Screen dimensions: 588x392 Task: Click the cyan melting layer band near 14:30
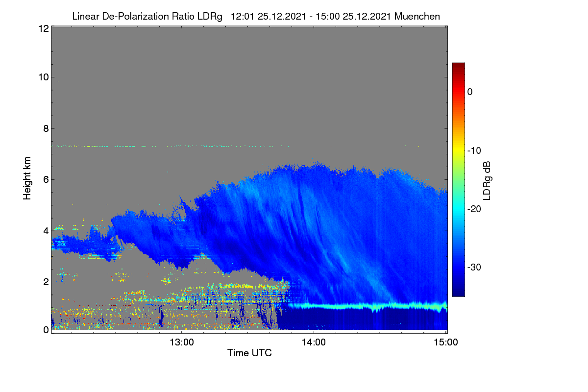click(x=380, y=307)
